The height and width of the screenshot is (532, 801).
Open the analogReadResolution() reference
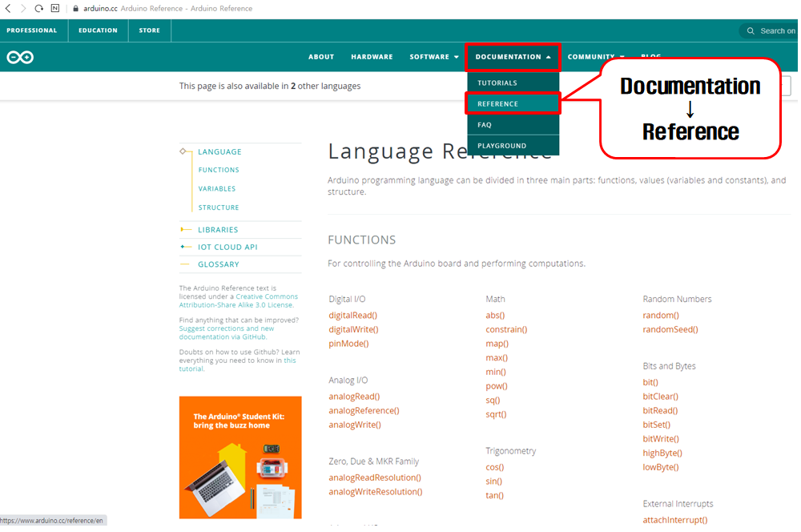pos(375,478)
